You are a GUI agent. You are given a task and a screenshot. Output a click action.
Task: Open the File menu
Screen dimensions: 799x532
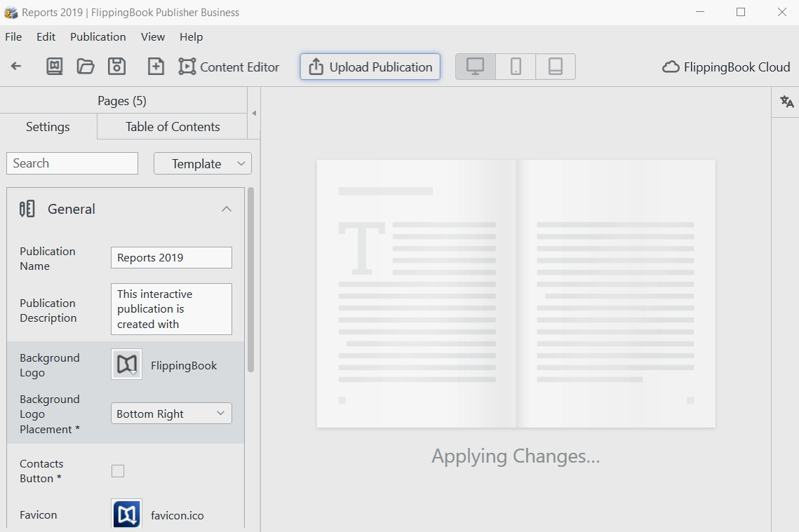pos(13,36)
